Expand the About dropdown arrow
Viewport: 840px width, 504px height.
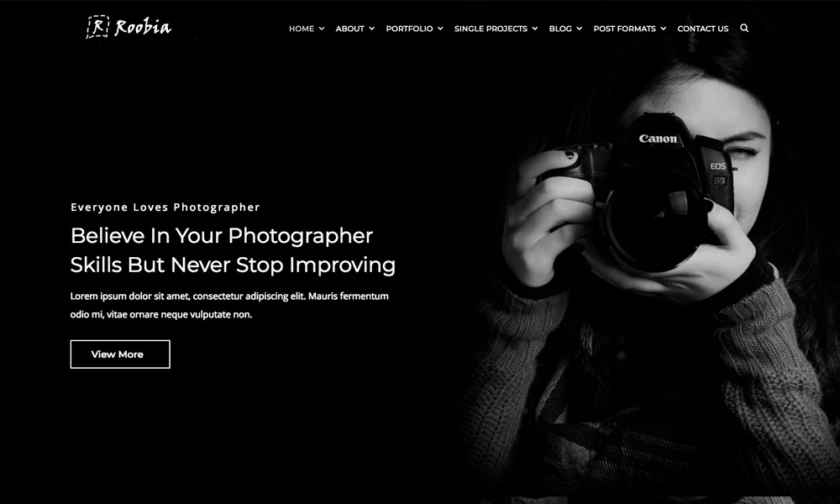[x=371, y=29]
